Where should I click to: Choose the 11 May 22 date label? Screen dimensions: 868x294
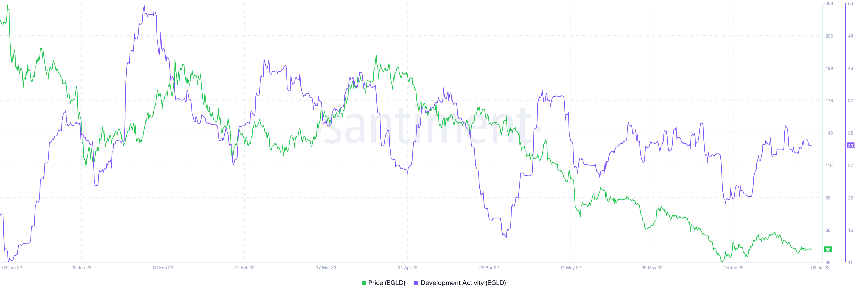(x=571, y=268)
